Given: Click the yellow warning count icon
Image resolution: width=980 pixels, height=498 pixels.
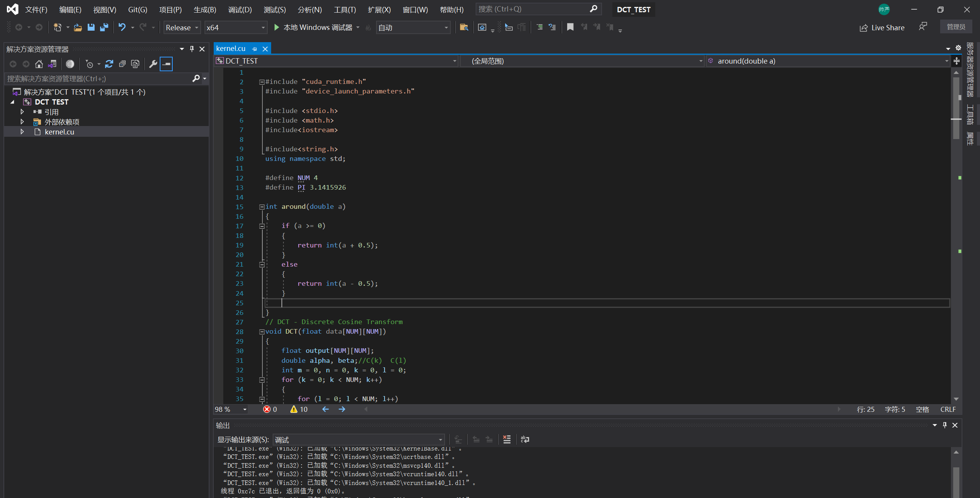Looking at the screenshot, I should [x=294, y=409].
